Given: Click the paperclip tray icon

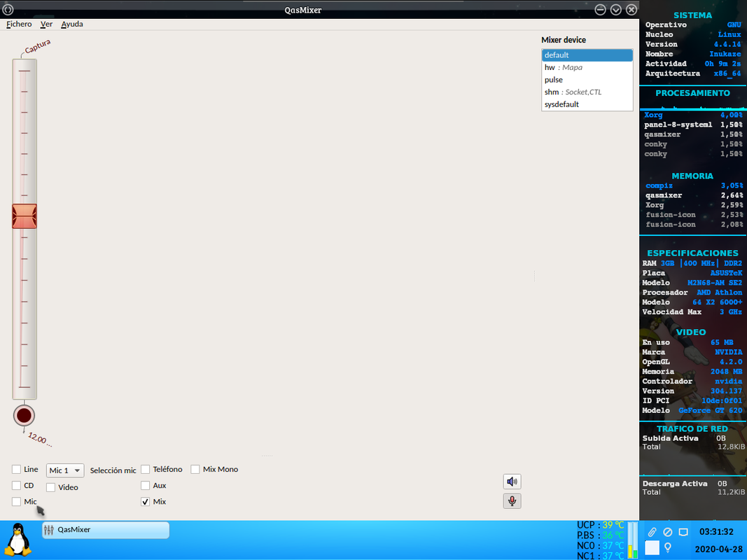Looking at the screenshot, I should click(x=652, y=532).
